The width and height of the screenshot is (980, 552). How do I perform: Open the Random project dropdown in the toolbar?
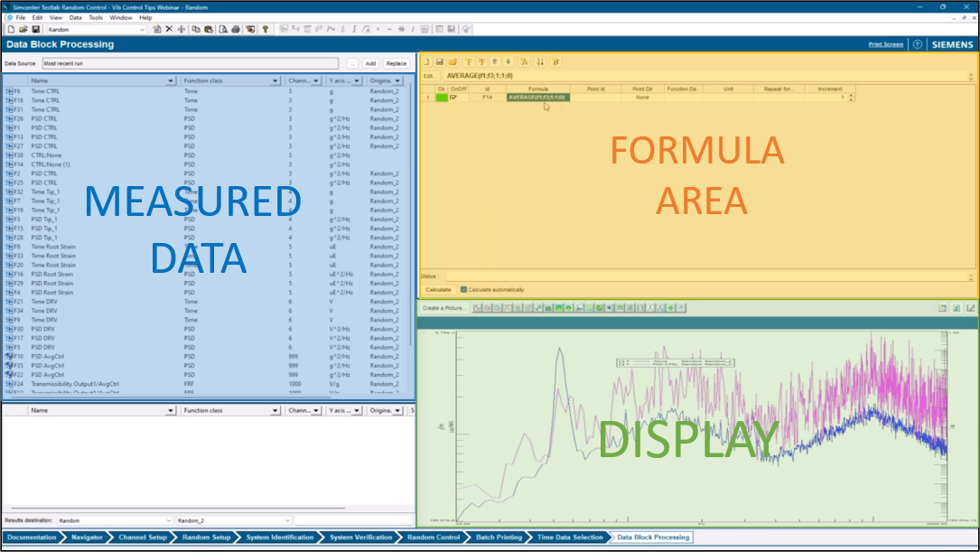142,29
